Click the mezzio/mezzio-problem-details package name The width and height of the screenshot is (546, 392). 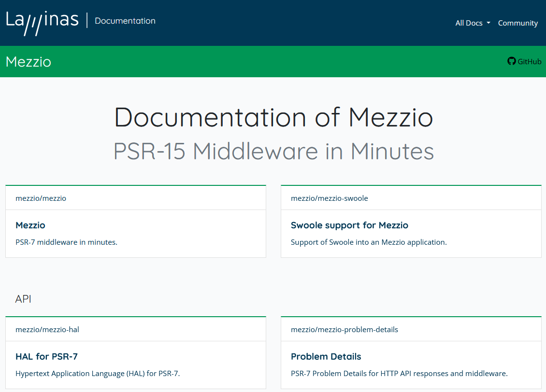[x=345, y=329]
